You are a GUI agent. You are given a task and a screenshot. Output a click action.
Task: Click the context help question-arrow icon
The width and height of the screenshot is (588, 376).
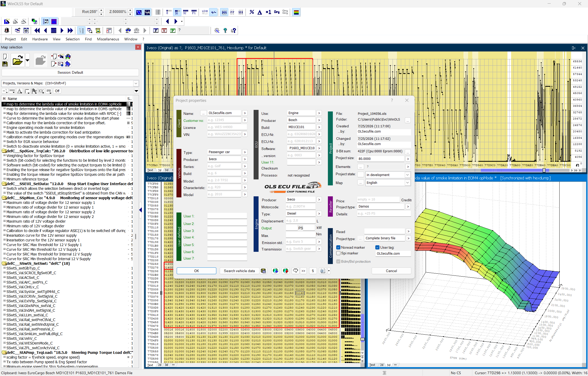coord(234,31)
